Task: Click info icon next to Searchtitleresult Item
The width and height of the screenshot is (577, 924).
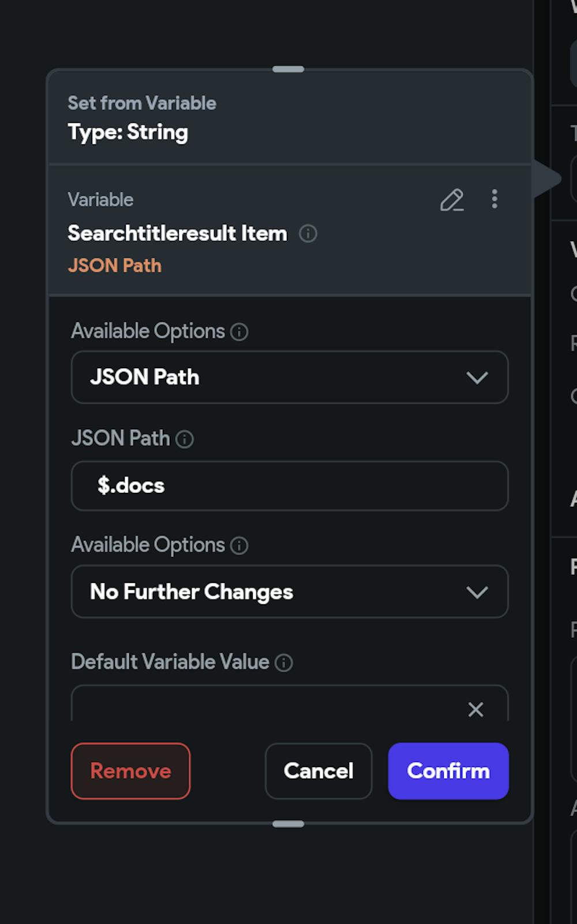Action: tap(308, 234)
